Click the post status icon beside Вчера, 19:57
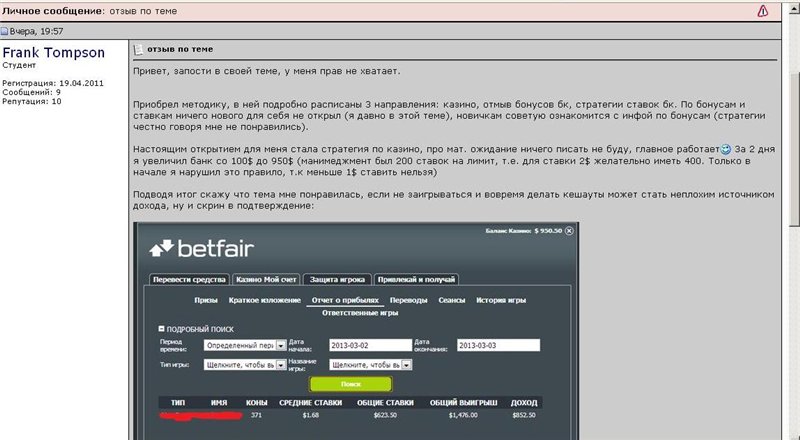This screenshot has width=800, height=440. coord(5,32)
